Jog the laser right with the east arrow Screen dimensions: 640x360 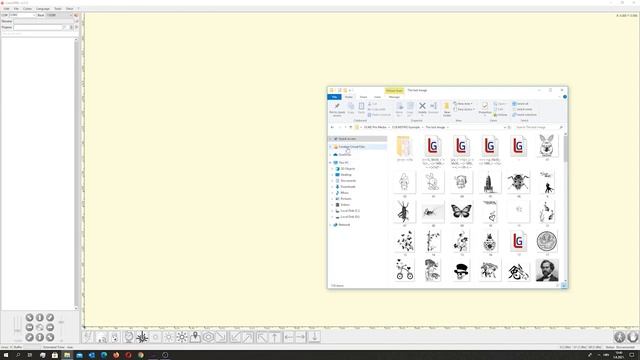tap(50, 327)
